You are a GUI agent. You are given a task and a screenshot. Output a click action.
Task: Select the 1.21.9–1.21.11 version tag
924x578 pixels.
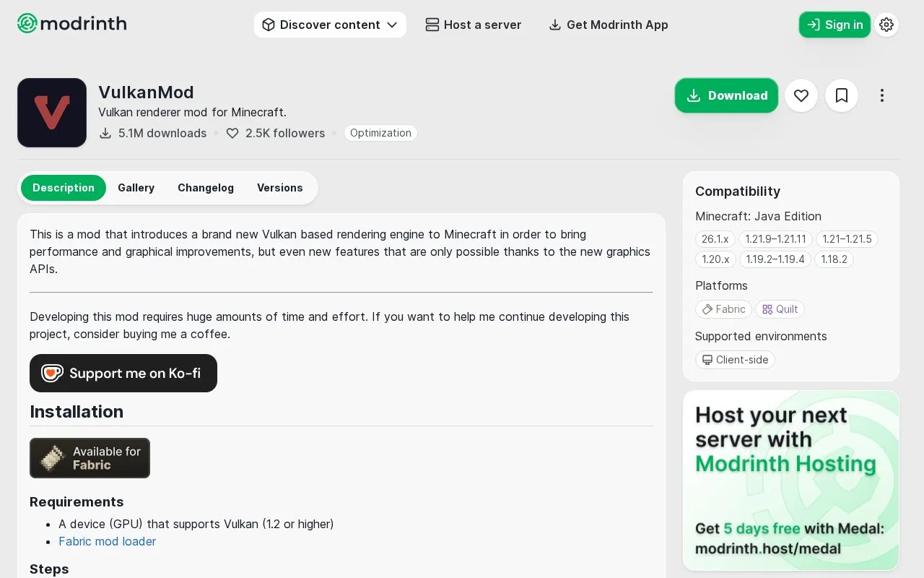[x=775, y=239]
